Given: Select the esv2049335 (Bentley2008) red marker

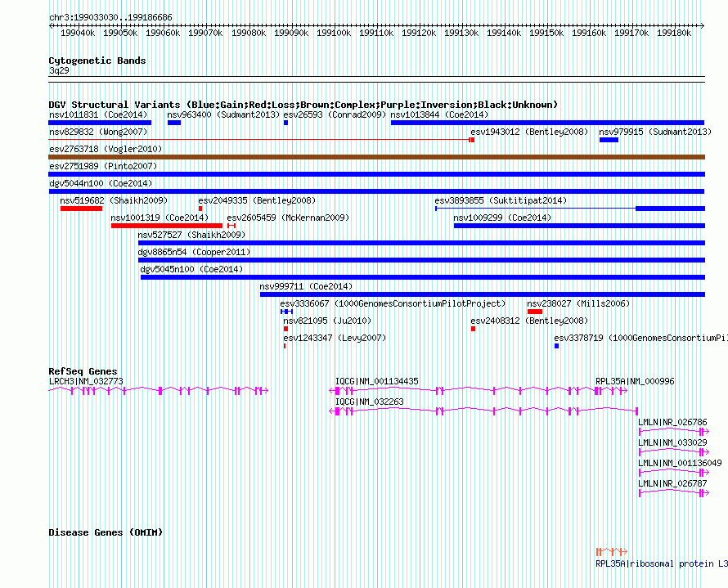Looking at the screenshot, I should coord(200,209).
